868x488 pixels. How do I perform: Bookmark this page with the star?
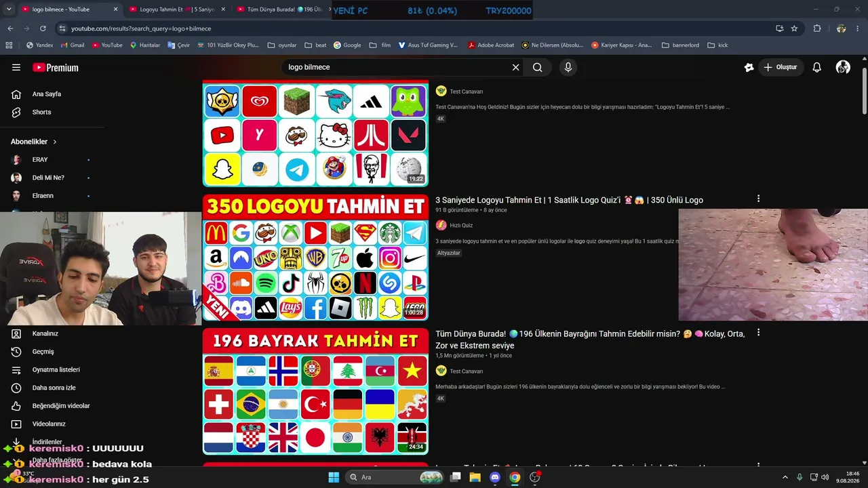[x=794, y=28]
